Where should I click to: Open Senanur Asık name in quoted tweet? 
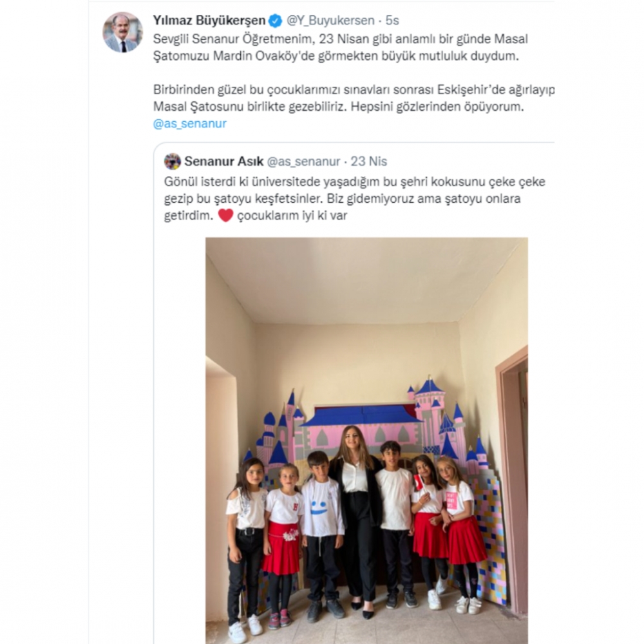224,162
